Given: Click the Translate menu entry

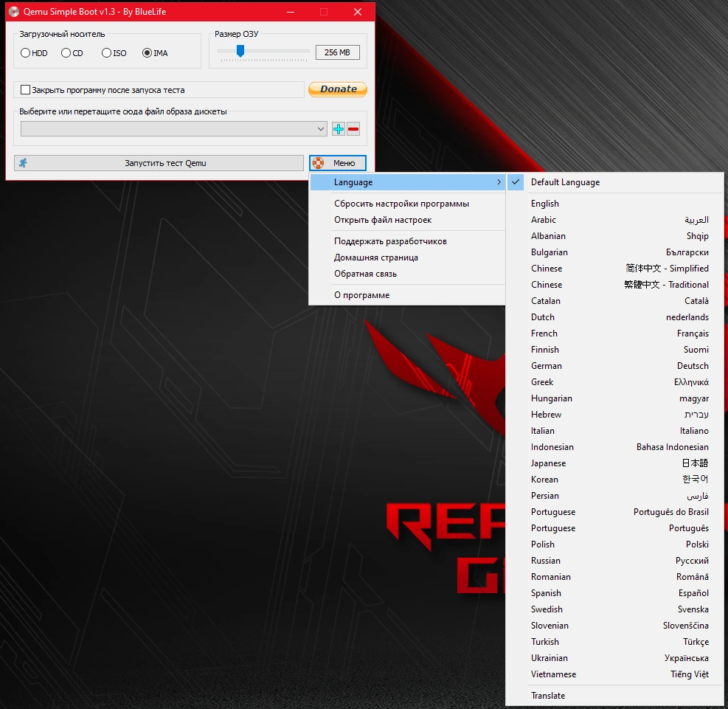Looking at the screenshot, I should pyautogui.click(x=614, y=696).
